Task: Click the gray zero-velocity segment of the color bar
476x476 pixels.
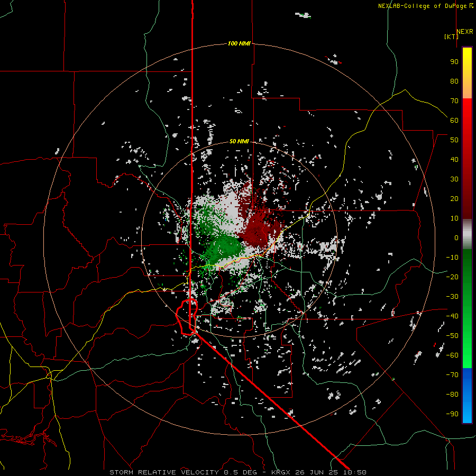Action: [x=467, y=234]
